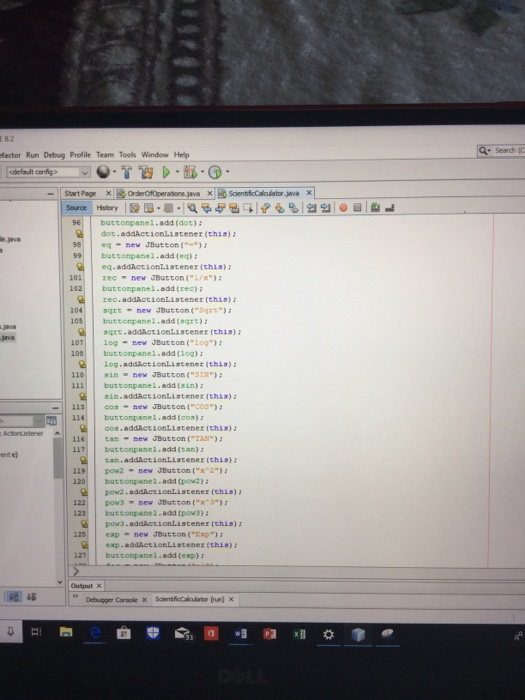This screenshot has width=525, height=700.
Task: Switch editor to History view
Action: [x=107, y=208]
